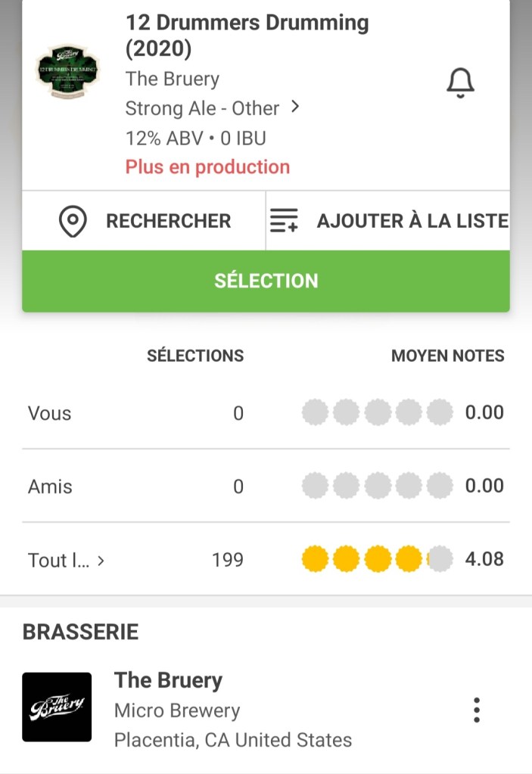Tap the notification bell icon
532x774 pixels.
(460, 82)
